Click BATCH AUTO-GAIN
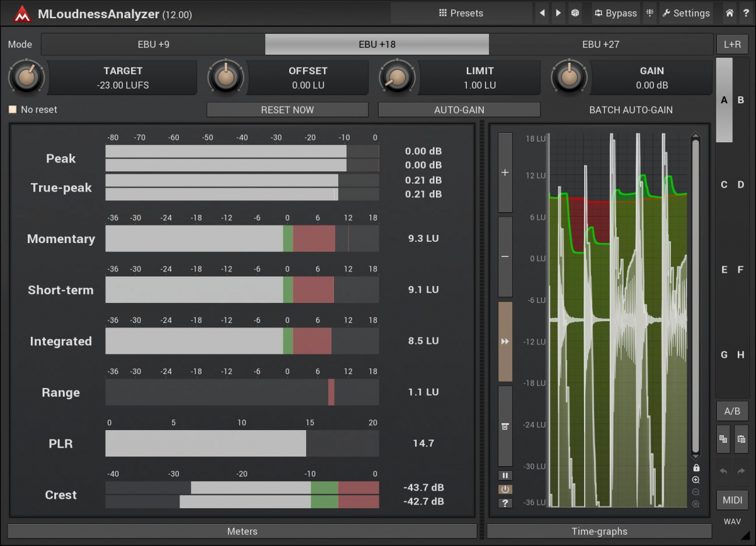Screen dimensions: 756x546 pos(631,110)
